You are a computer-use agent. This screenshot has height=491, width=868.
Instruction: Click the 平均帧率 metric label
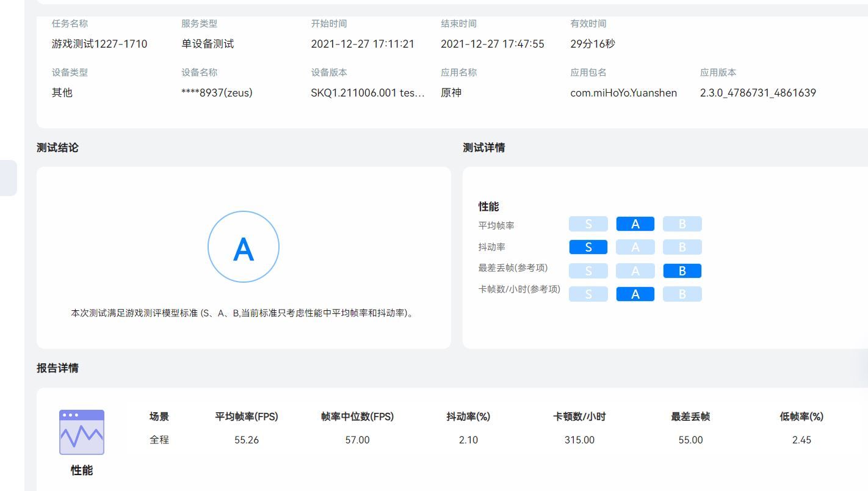click(496, 225)
